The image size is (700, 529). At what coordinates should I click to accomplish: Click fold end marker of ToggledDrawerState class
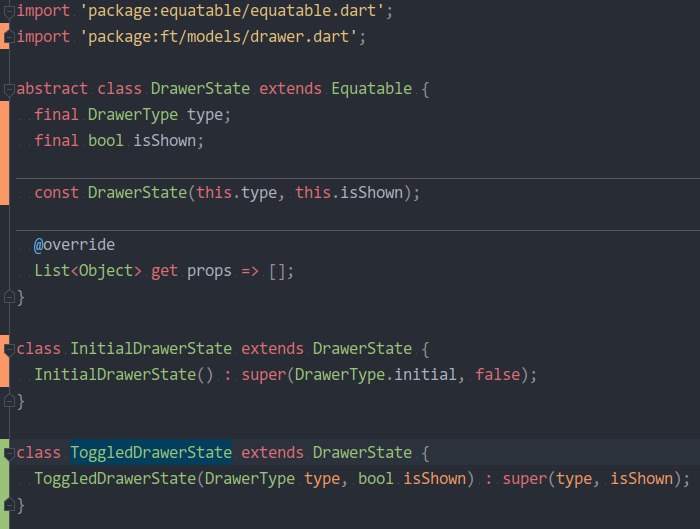click(9, 505)
